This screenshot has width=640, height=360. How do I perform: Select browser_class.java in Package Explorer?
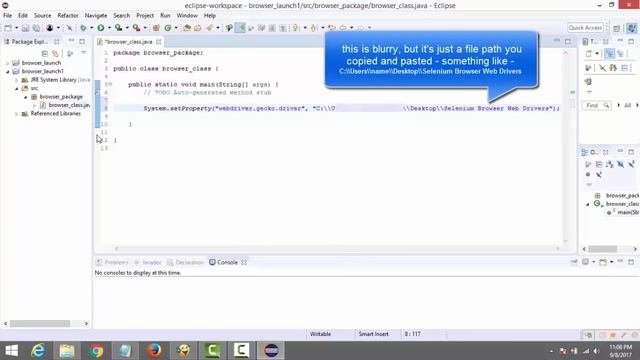pos(64,105)
